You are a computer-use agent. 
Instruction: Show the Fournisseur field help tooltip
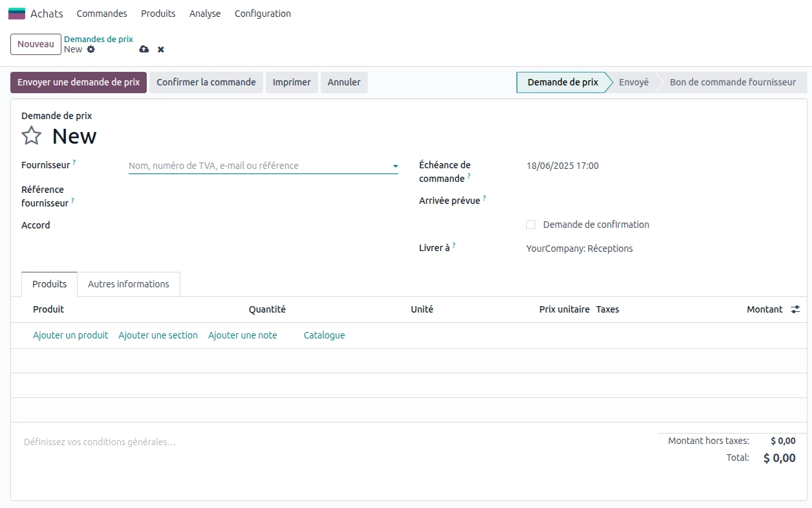(74, 162)
